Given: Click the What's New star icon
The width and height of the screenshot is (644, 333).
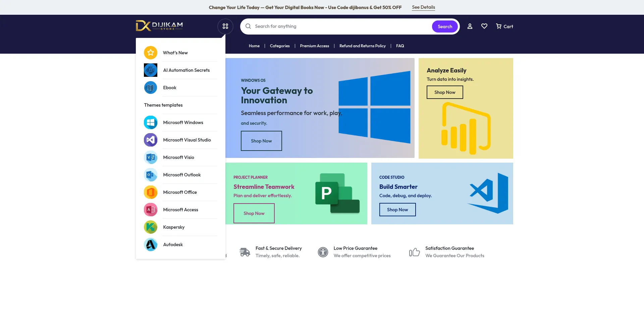Looking at the screenshot, I should point(151,53).
